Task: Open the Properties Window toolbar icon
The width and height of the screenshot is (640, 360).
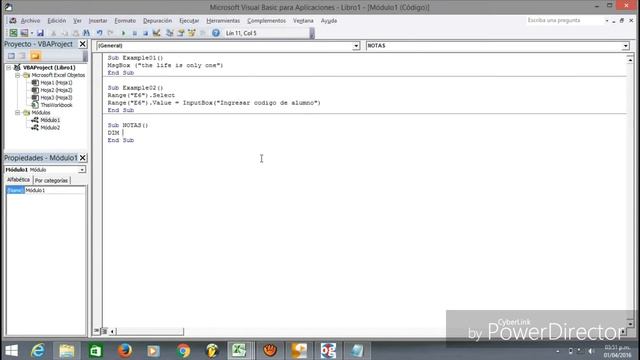Action: tap(181, 33)
